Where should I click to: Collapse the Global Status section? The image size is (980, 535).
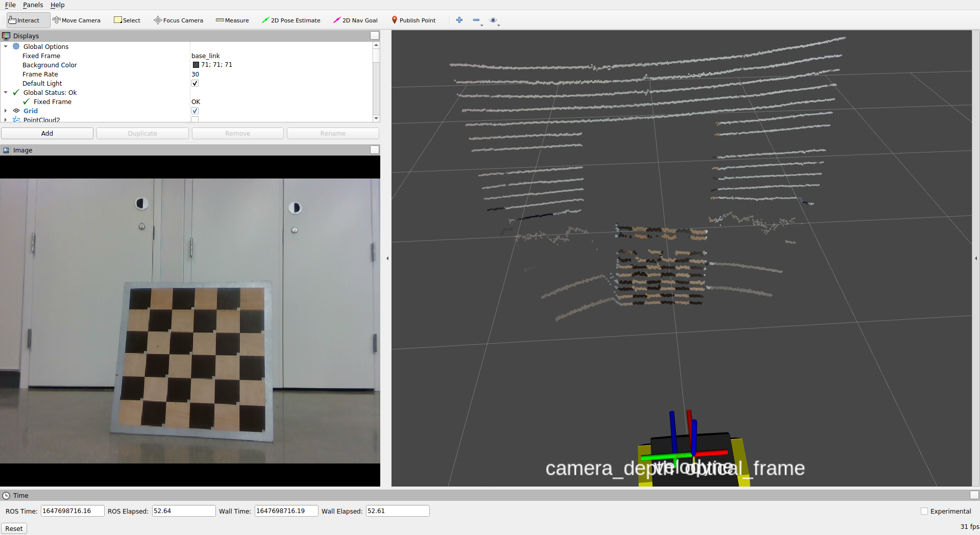pos(6,92)
